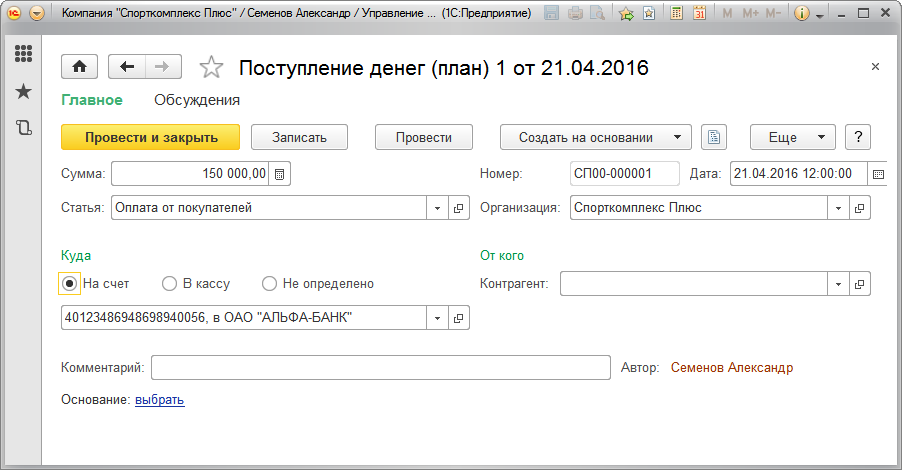Open the calculator next to Сумма

[x=280, y=174]
